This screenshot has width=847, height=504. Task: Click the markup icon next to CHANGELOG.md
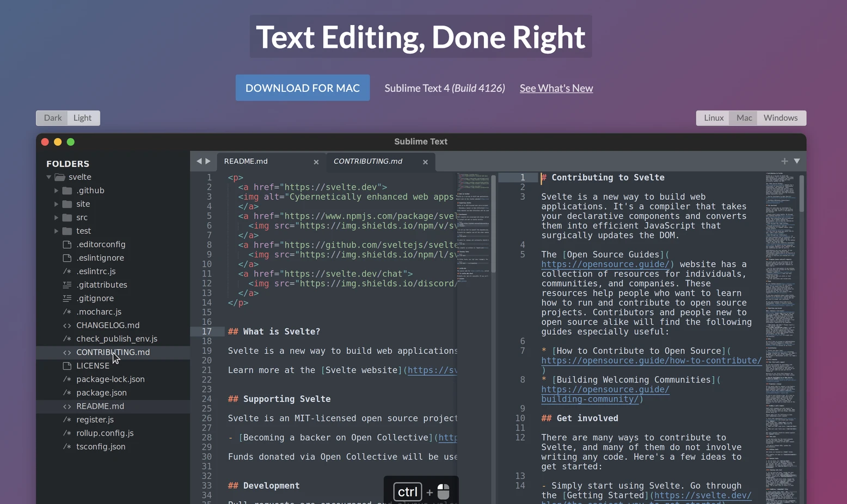tap(67, 325)
